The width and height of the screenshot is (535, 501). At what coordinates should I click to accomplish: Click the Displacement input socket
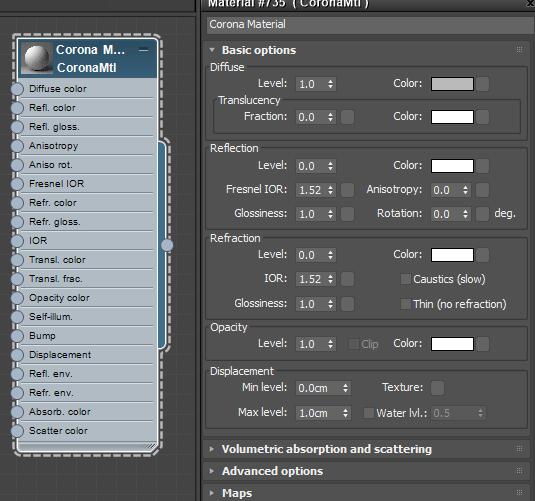[17, 355]
